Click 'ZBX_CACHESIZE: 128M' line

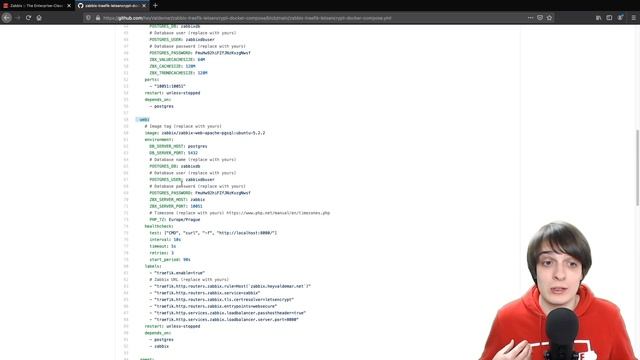[x=172, y=66]
